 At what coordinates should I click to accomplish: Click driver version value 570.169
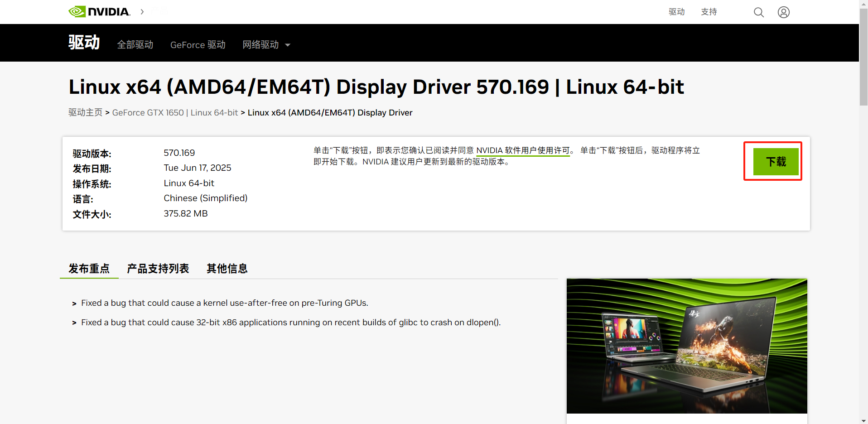point(179,153)
